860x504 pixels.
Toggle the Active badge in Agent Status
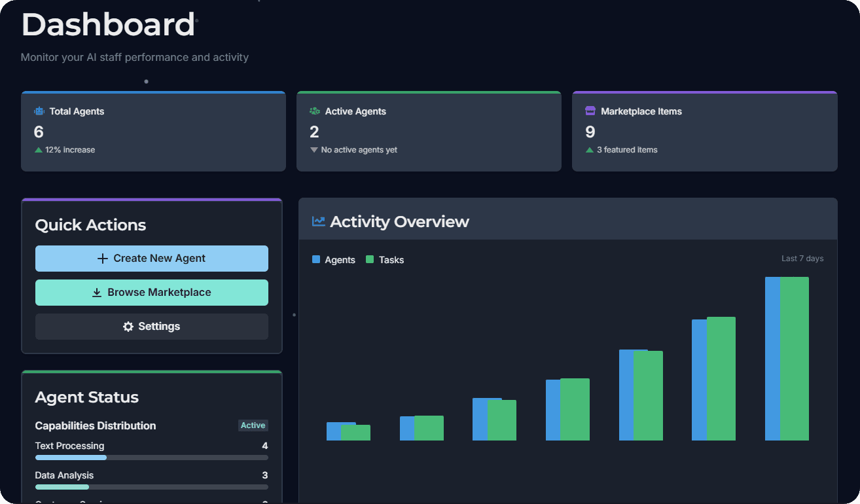tap(253, 425)
